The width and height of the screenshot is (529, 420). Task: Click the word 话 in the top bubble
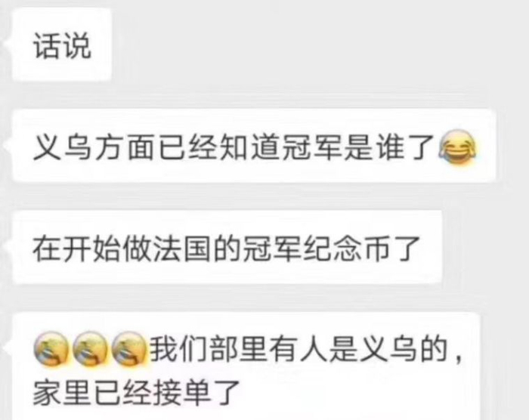click(x=47, y=46)
